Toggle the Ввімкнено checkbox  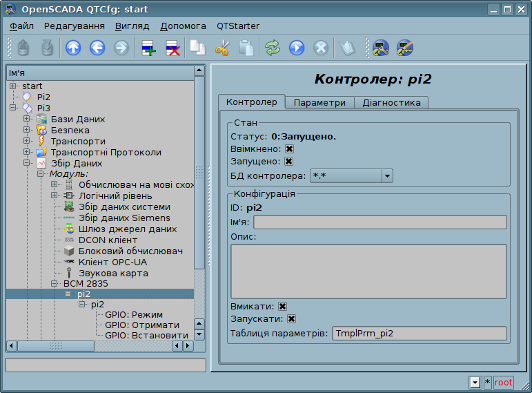pos(289,149)
